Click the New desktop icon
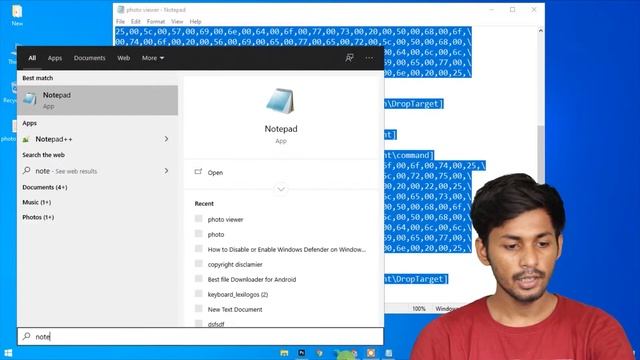Viewport: 640px width, 360px height. pyautogui.click(x=17, y=16)
